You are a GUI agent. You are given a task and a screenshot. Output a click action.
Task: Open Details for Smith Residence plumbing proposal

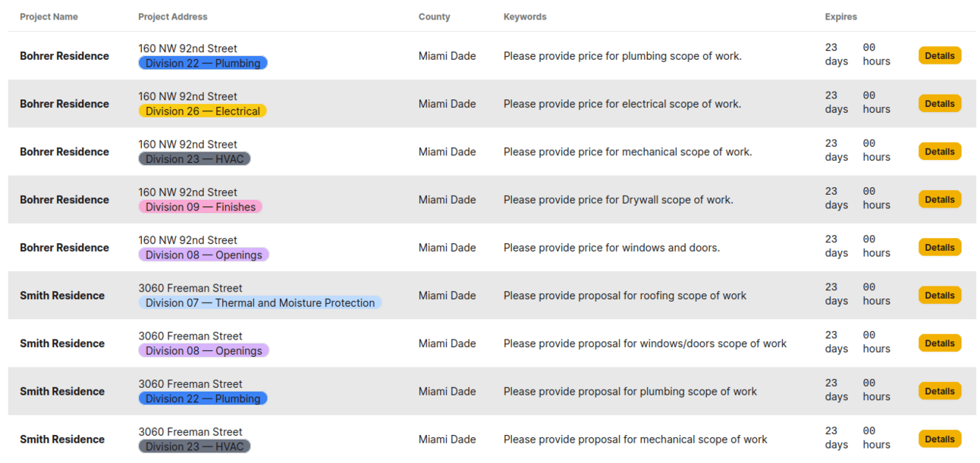940,391
